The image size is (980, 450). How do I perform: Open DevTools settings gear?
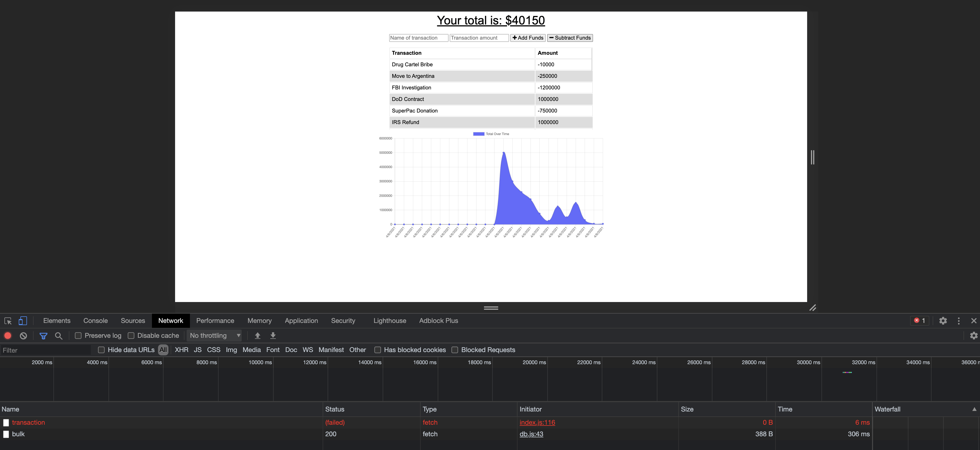point(943,321)
